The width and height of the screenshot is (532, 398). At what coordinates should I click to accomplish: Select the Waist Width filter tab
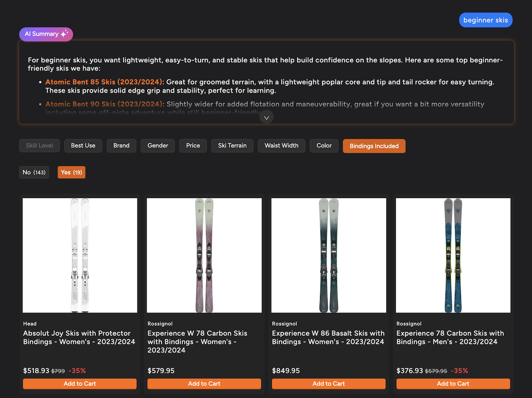(x=281, y=146)
